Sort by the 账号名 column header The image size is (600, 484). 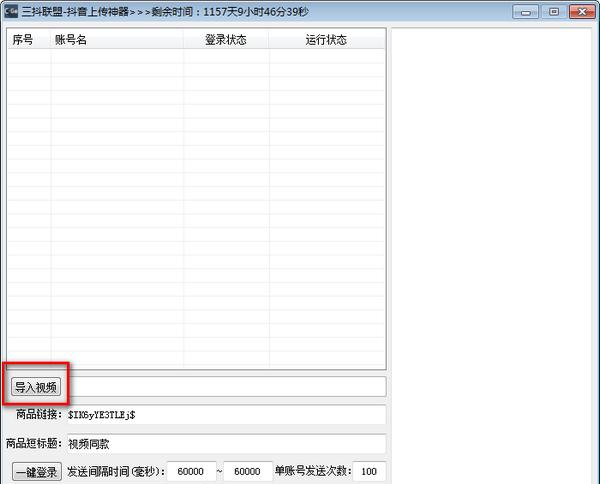(117, 40)
